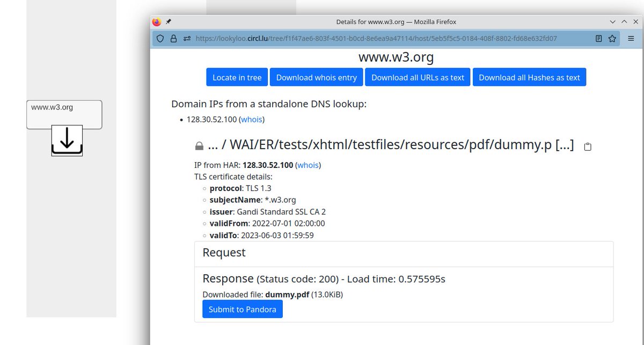Click the lookyloo.circl.lu address bar URL

[x=376, y=39]
